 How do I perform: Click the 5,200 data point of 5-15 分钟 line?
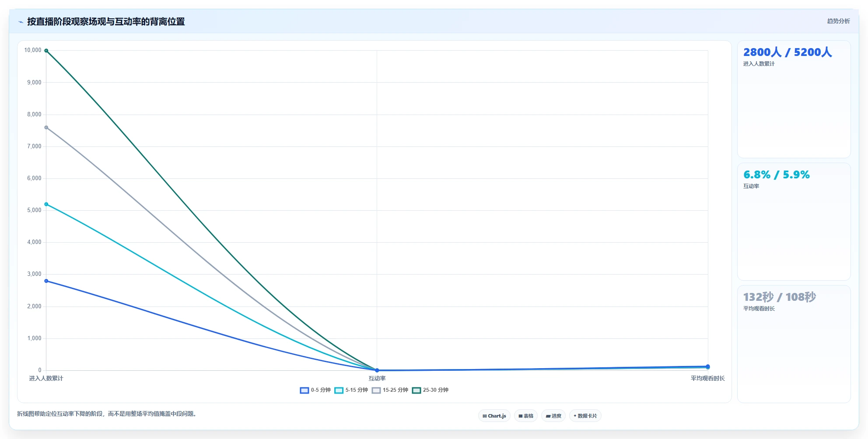click(x=46, y=204)
